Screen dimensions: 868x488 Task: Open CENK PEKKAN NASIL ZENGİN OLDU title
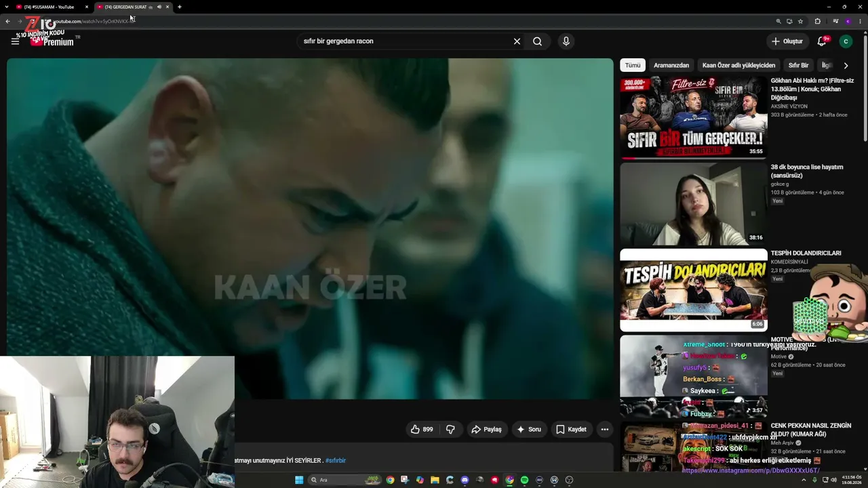811,430
